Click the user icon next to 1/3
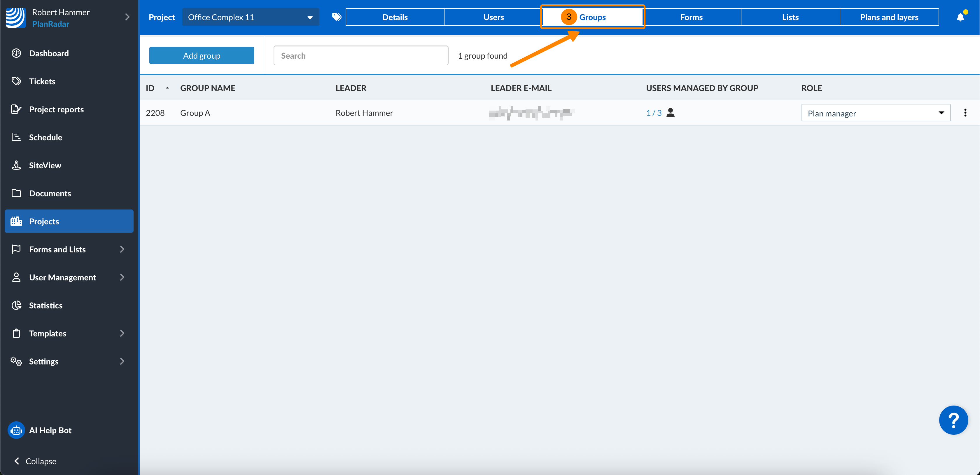Screen dimensions: 980x475 (x=670, y=113)
